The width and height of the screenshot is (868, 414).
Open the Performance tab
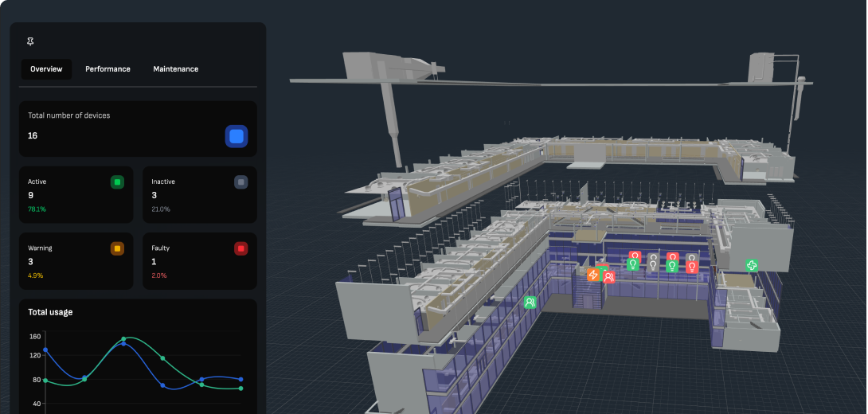pos(108,69)
